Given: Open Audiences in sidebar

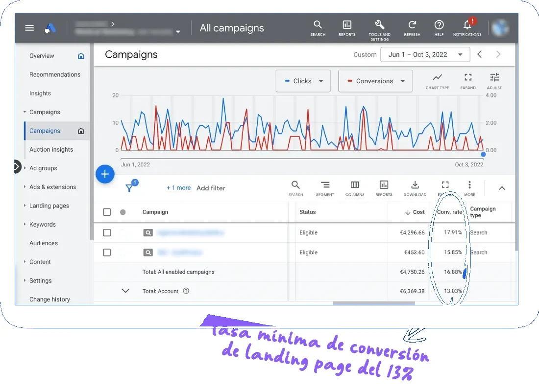Looking at the screenshot, I should click(44, 243).
